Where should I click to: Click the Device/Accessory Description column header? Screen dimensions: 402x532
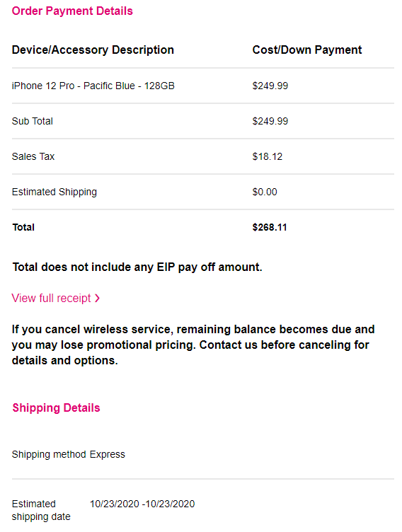click(x=93, y=50)
